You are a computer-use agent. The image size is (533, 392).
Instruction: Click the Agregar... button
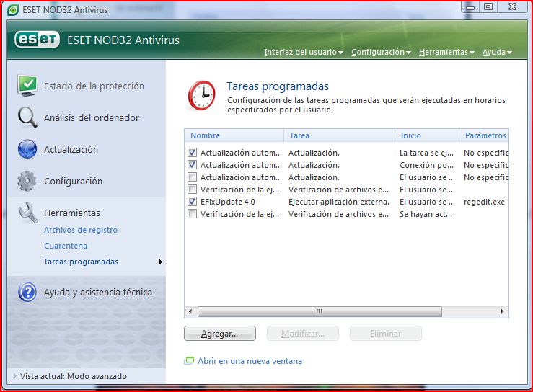[x=220, y=334]
